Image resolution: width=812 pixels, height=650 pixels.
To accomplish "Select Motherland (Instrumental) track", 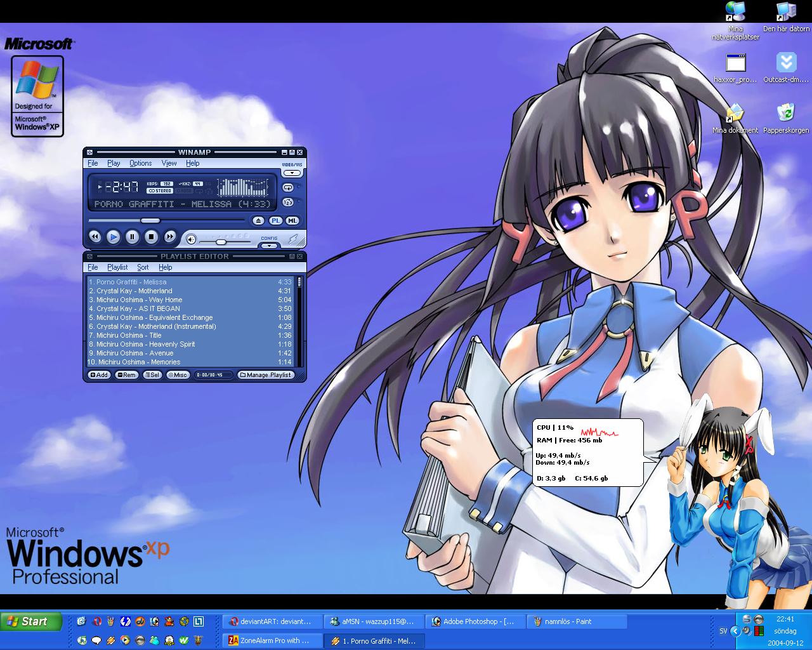I will pos(190,326).
